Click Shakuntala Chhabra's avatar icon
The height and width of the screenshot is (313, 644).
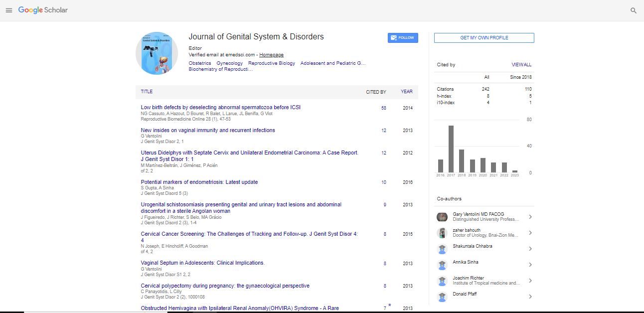point(442,249)
